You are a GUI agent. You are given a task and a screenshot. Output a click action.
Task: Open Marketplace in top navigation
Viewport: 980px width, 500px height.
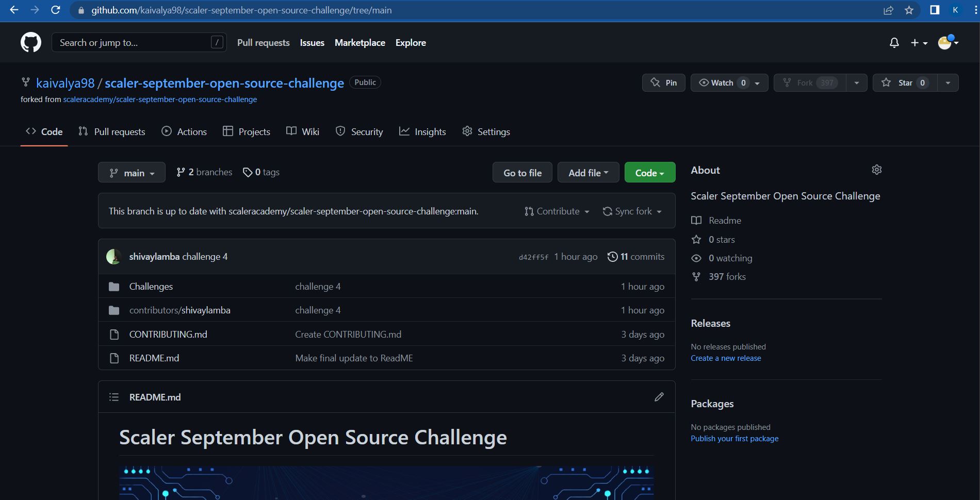coord(360,43)
